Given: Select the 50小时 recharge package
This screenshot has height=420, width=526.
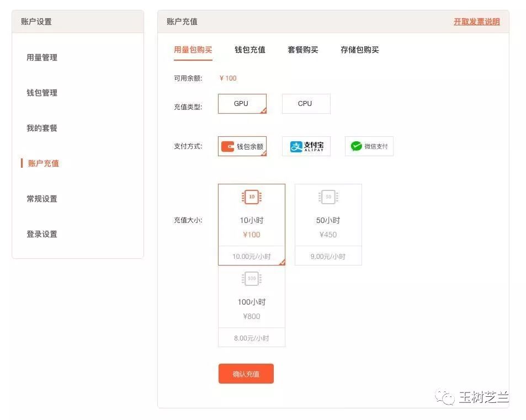Looking at the screenshot, I should coord(328,221).
